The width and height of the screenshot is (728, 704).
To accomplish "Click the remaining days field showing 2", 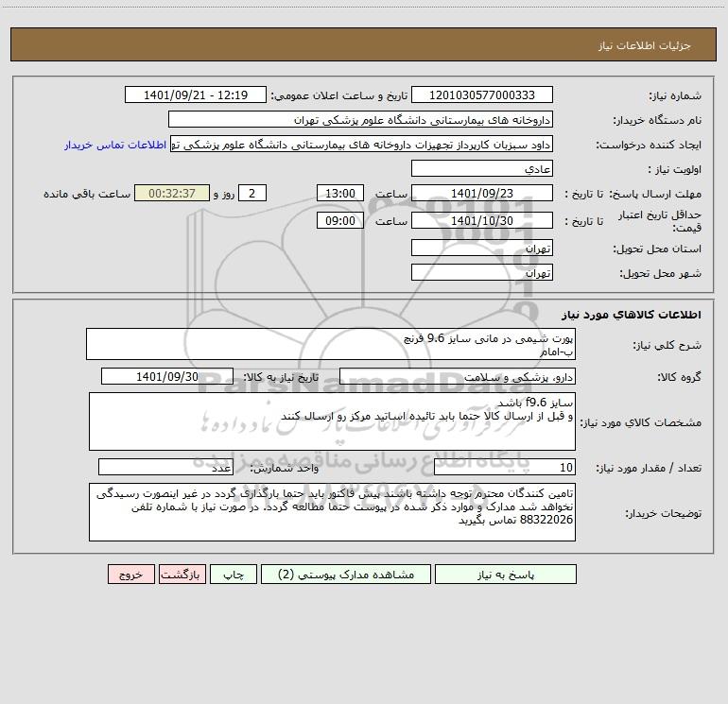I will [x=252, y=193].
